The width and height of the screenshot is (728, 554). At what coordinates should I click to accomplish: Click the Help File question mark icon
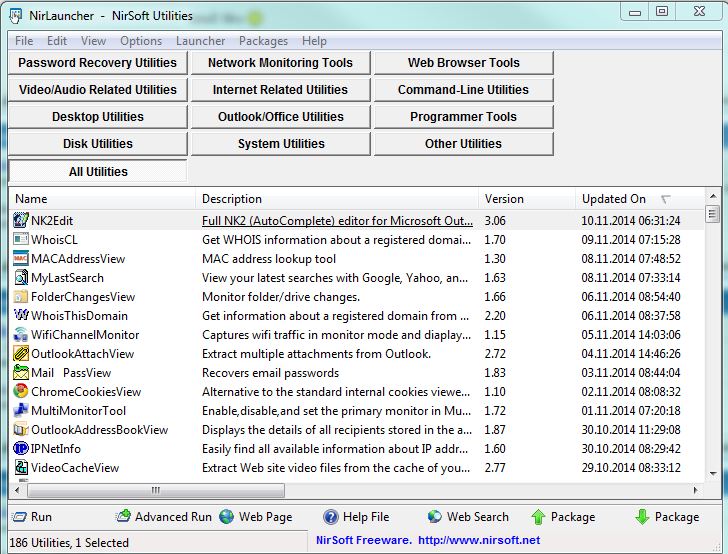click(331, 517)
